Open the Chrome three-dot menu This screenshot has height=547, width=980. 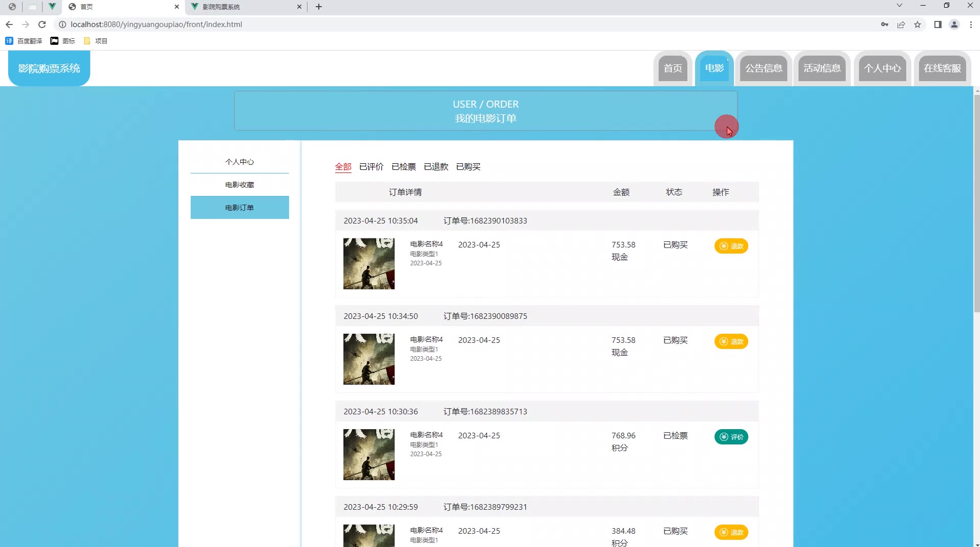[x=971, y=24]
